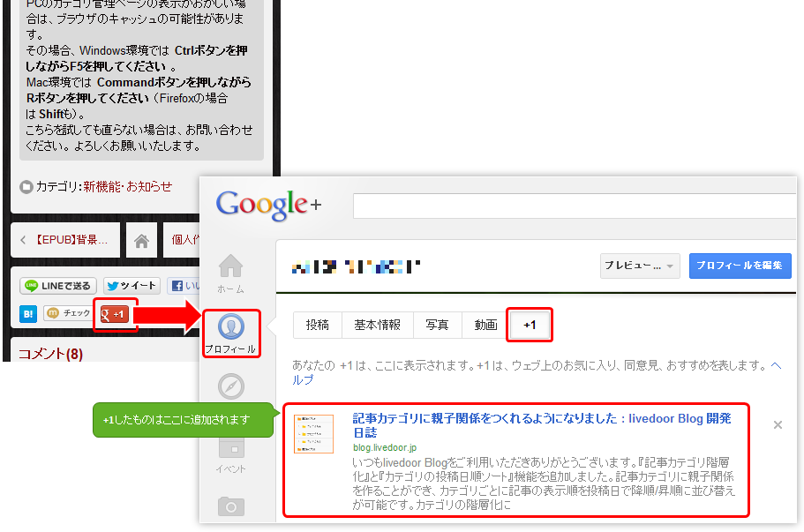Click the article description snippet text
Image resolution: width=804 pixels, height=532 pixels.
coord(544,483)
